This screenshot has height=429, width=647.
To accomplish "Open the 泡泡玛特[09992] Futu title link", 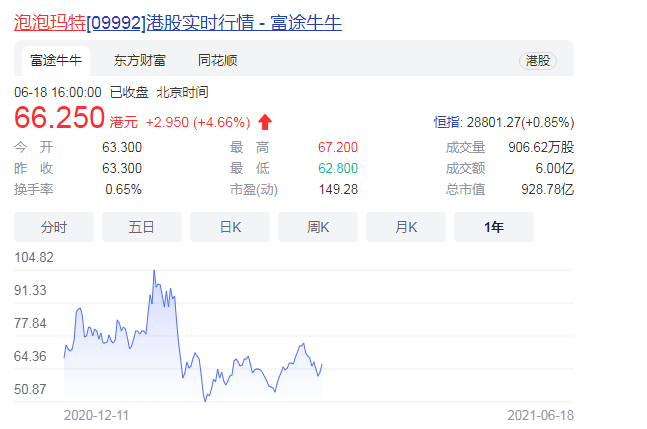I will 178,22.
